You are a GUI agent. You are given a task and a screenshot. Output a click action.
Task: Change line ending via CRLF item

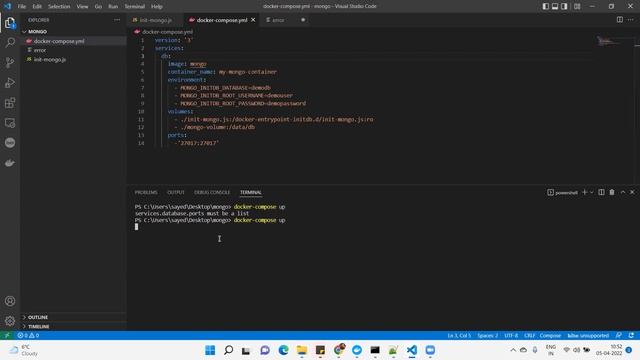529,336
